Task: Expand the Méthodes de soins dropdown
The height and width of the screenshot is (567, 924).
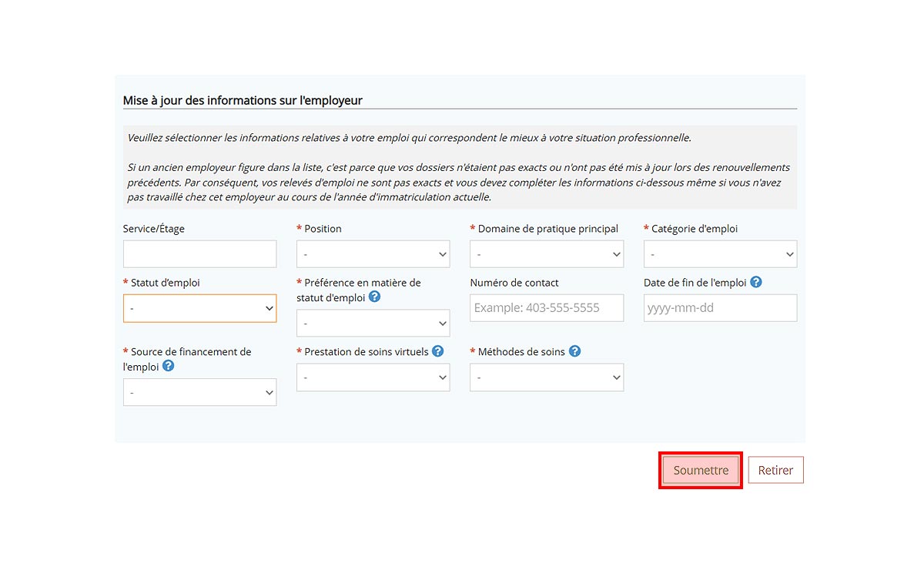Action: tap(547, 377)
